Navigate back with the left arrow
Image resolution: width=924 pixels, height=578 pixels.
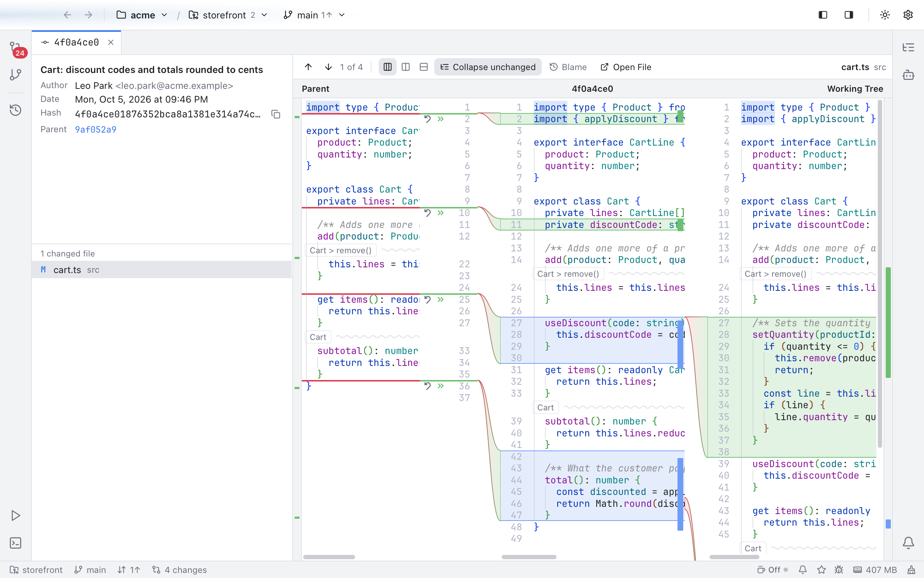[67, 15]
